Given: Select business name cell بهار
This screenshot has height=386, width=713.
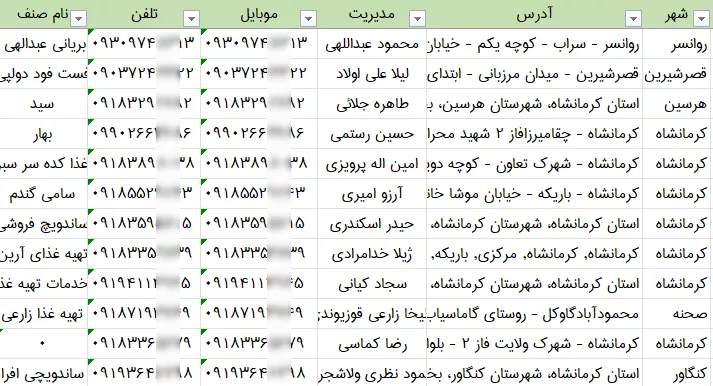Looking at the screenshot, I should [44, 134].
